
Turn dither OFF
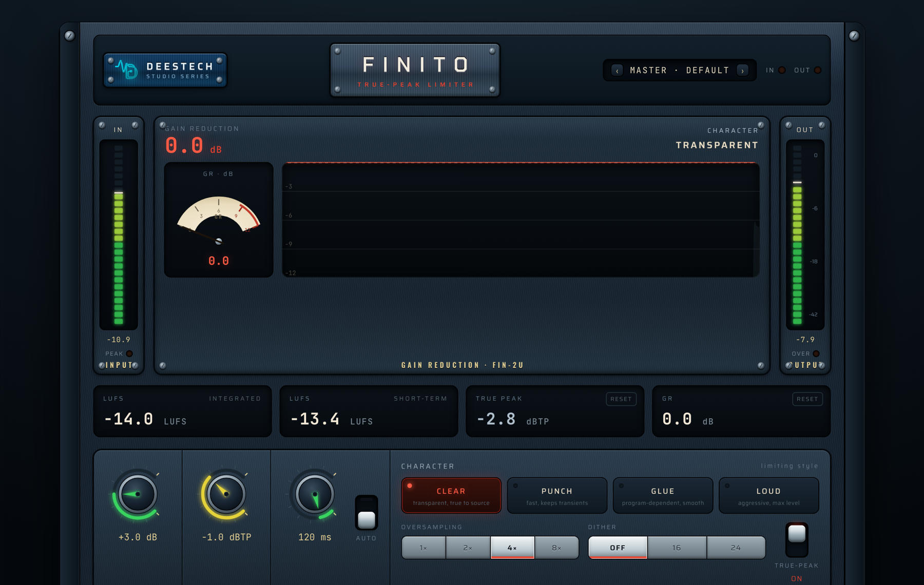(x=618, y=548)
